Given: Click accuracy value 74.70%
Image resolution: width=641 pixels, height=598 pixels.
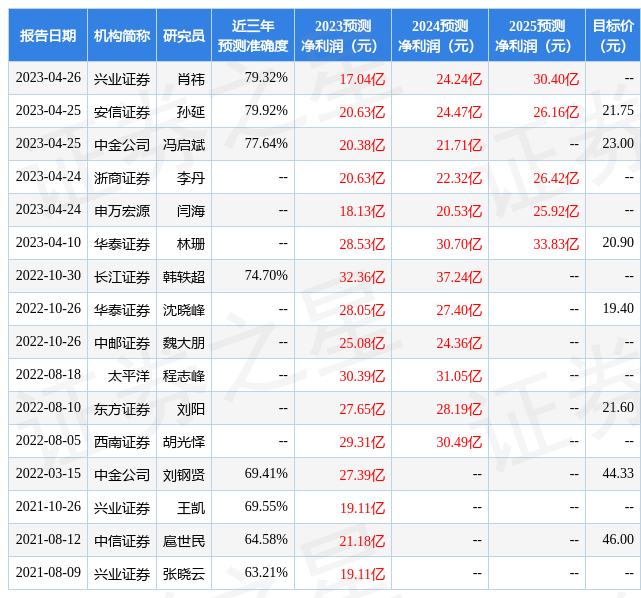Looking at the screenshot, I should point(266,276).
